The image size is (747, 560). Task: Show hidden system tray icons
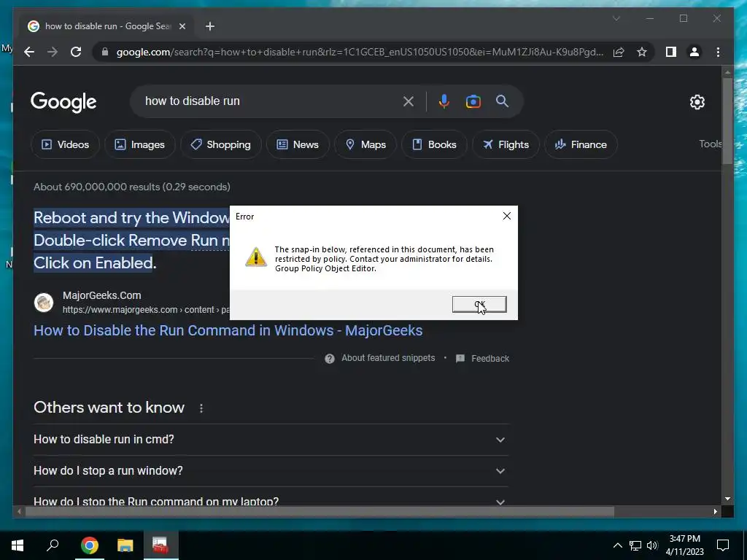coord(617,545)
